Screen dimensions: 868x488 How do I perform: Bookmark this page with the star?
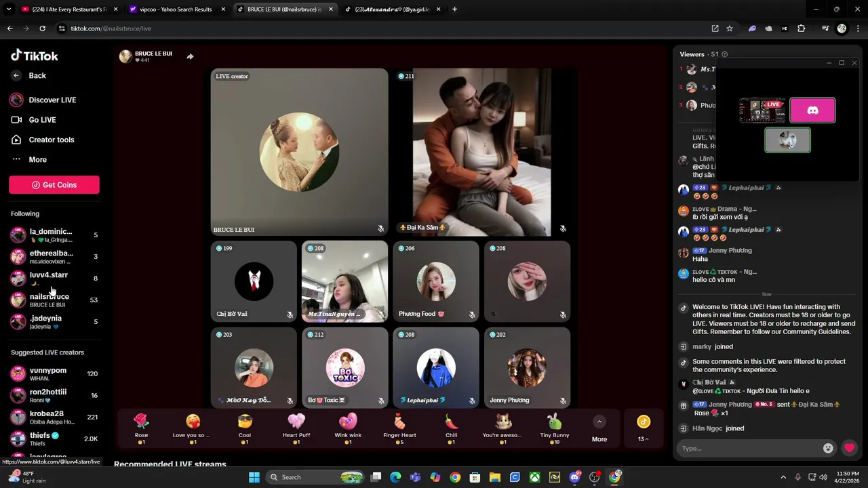tap(730, 28)
